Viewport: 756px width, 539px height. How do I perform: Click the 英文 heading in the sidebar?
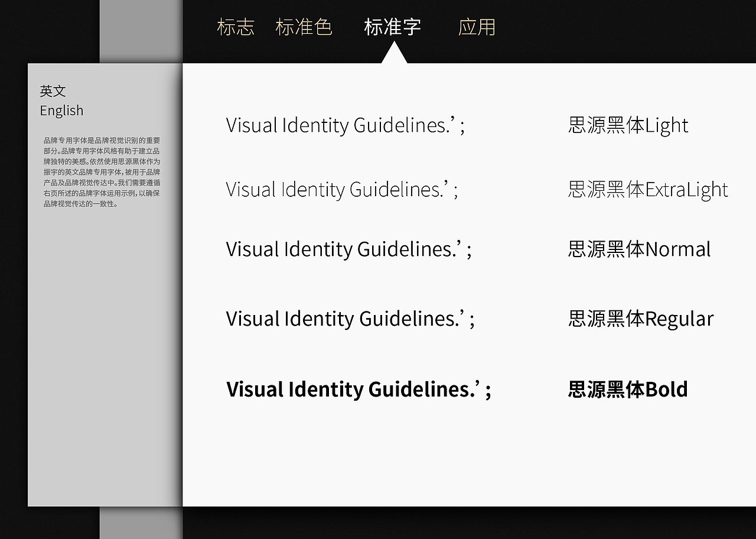pos(53,91)
